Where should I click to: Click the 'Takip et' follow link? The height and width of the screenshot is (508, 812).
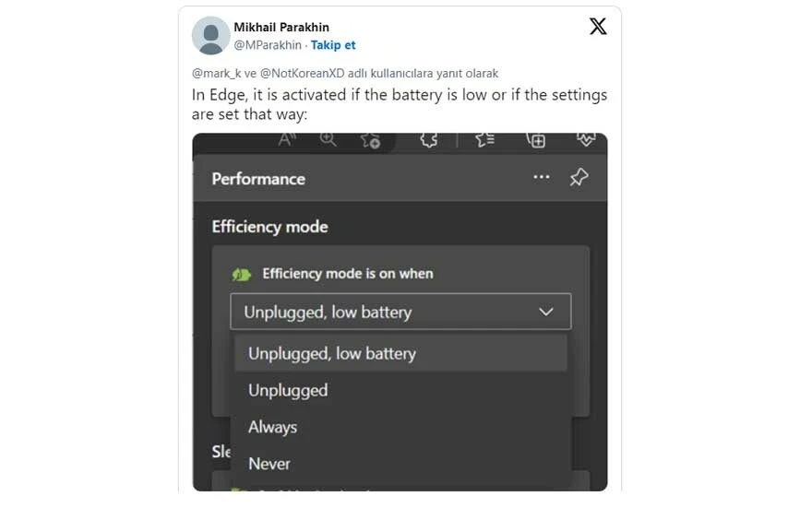click(x=333, y=44)
